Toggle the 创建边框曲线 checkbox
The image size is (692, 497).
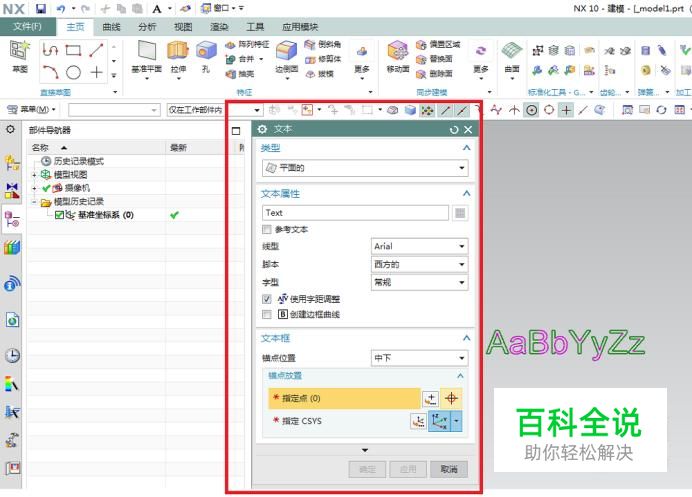pyautogui.click(x=267, y=314)
